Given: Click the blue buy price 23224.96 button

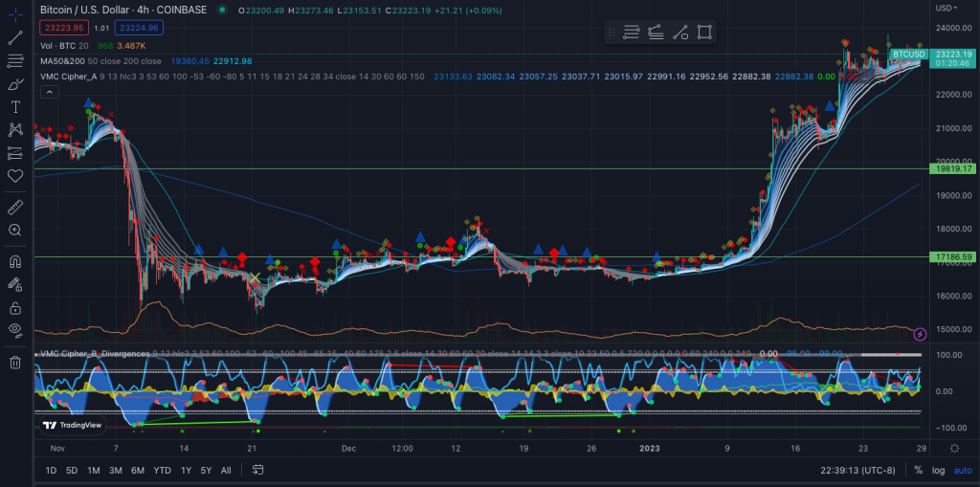Looking at the screenshot, I should tap(140, 28).
